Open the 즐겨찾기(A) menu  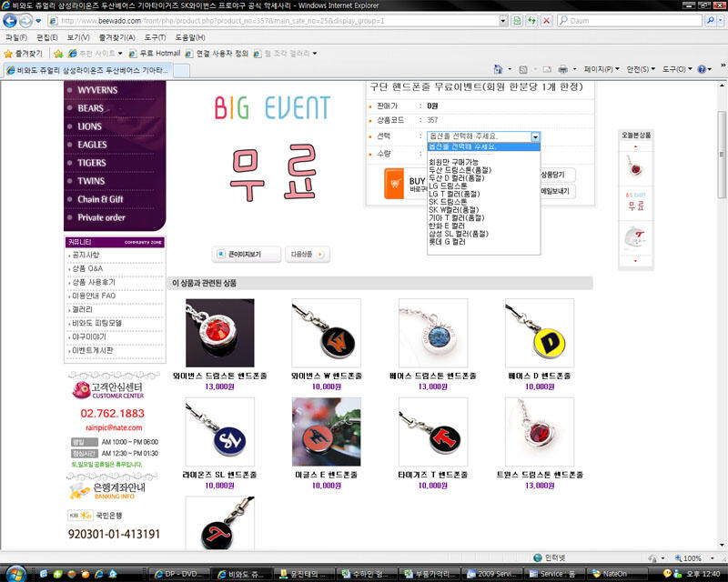click(116, 37)
